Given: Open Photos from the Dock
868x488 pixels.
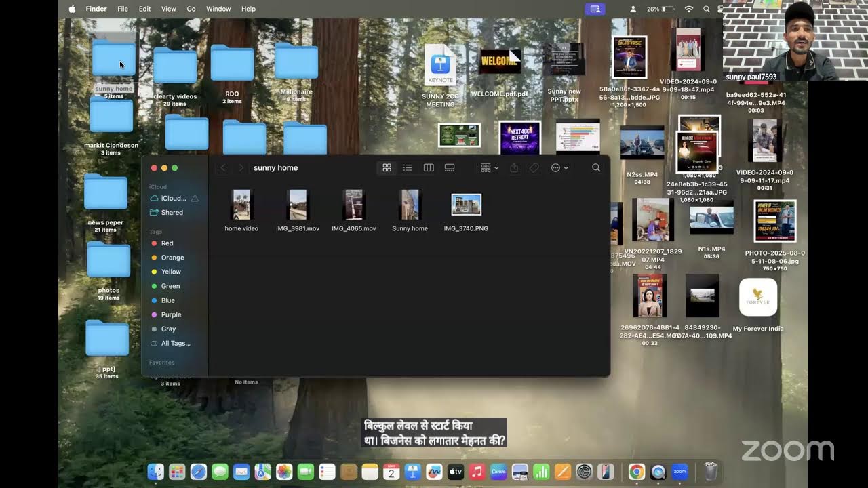Looking at the screenshot, I should click(x=284, y=472).
